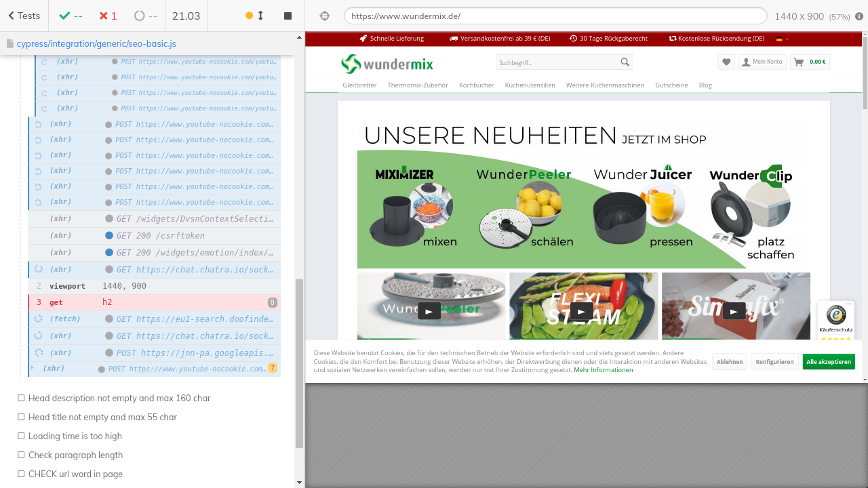Viewport: 868px width, 488px height.
Task: Click the wishlist heart icon
Action: [726, 62]
